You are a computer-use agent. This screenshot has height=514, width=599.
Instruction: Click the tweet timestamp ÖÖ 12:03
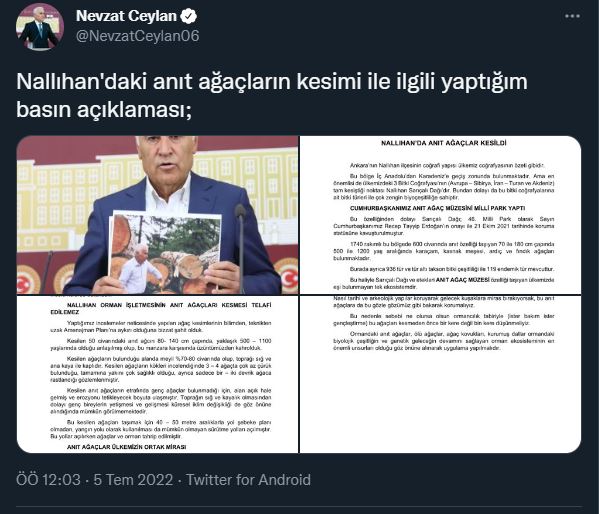pos(49,480)
